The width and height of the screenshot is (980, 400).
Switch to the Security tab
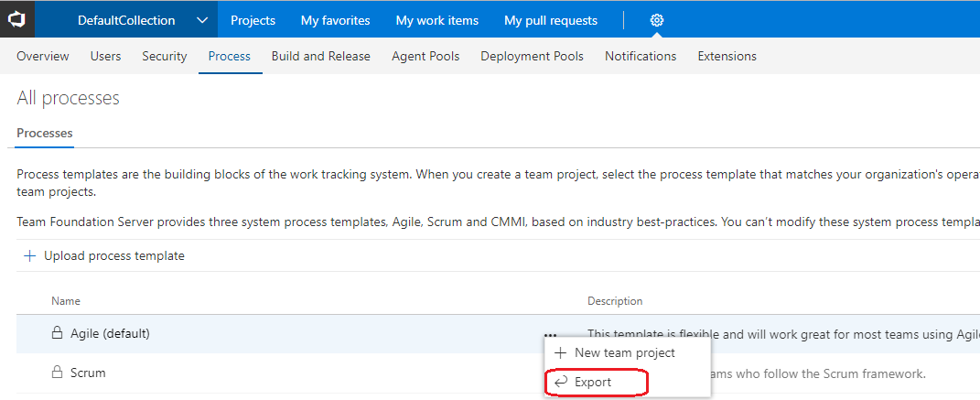click(x=164, y=56)
